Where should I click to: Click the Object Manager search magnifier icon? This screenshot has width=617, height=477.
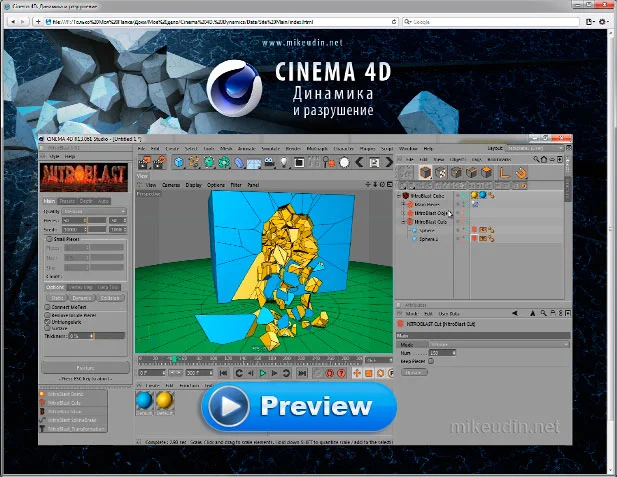(x=536, y=159)
